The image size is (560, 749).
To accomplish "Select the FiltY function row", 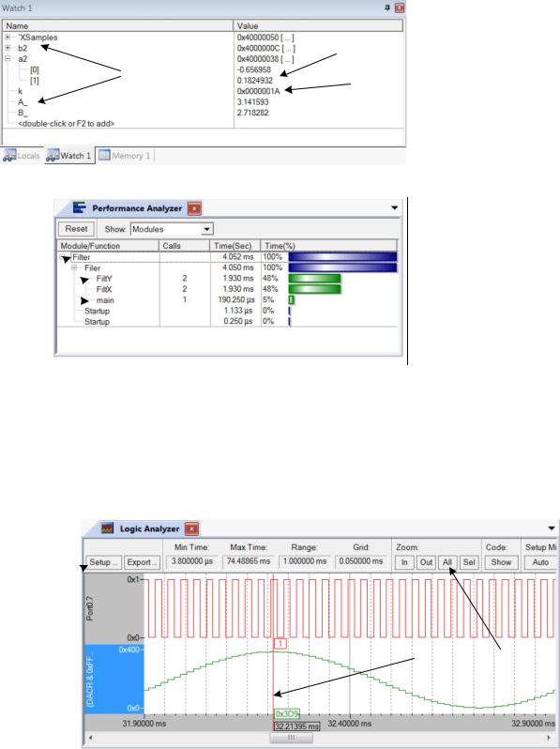I will pyautogui.click(x=227, y=279).
